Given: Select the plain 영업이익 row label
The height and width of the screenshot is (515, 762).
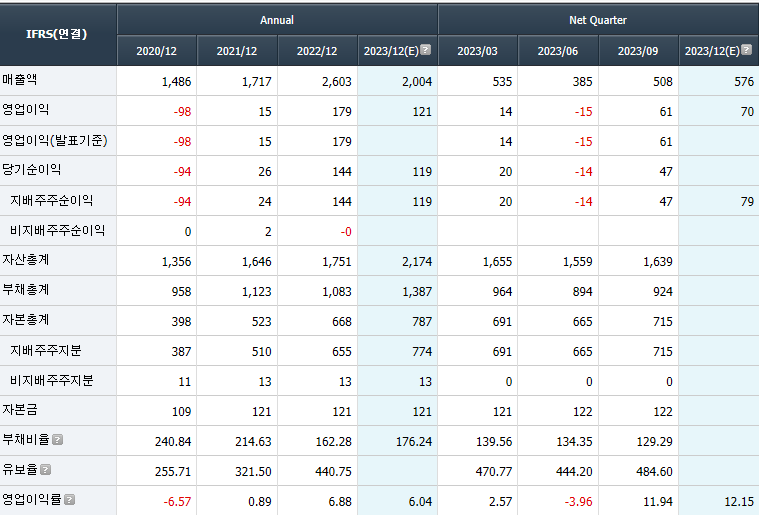Looking at the screenshot, I should pyautogui.click(x=25, y=110).
